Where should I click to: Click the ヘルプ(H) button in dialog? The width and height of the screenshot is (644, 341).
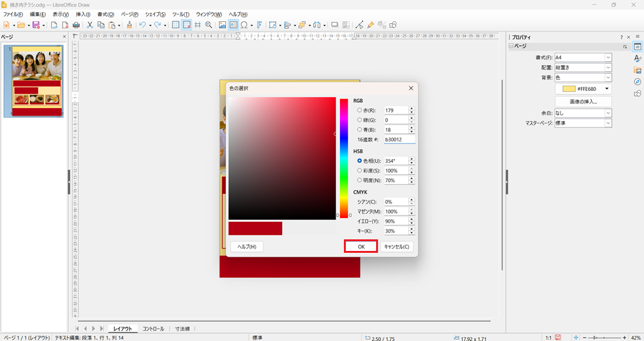[247, 246]
